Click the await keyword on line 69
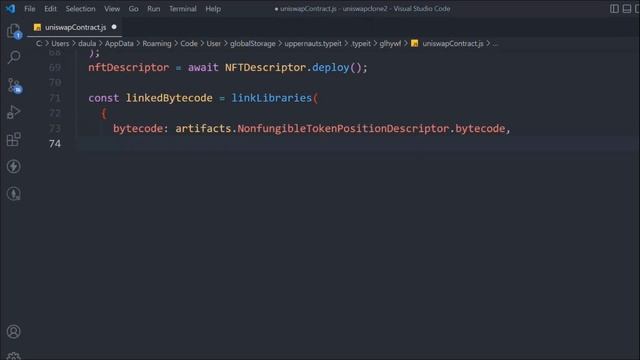Screen dimensions: 640x360 click(203, 67)
